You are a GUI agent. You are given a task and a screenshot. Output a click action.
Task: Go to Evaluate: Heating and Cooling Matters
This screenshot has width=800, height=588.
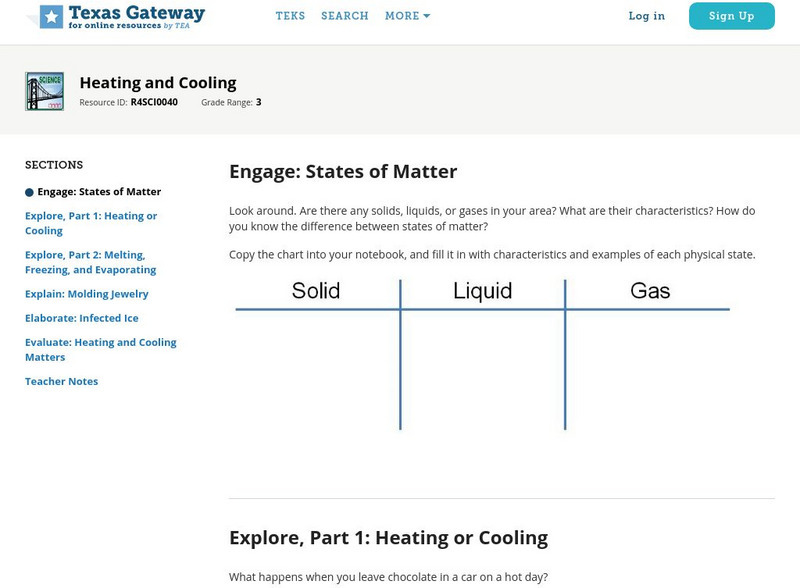click(x=100, y=349)
